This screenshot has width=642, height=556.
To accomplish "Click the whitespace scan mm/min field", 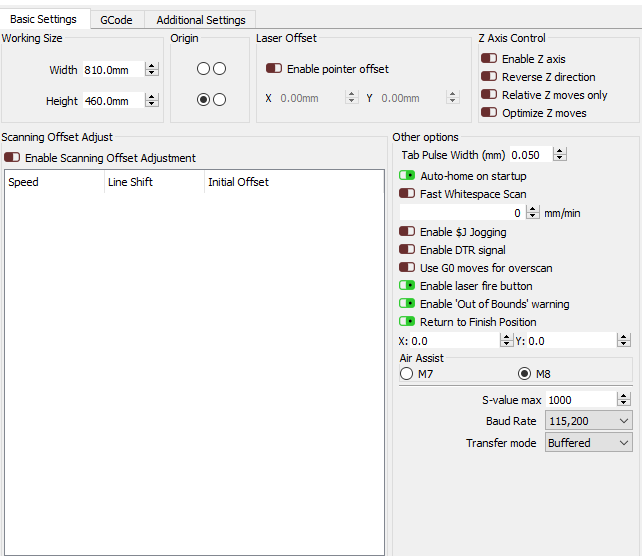I will coord(462,213).
